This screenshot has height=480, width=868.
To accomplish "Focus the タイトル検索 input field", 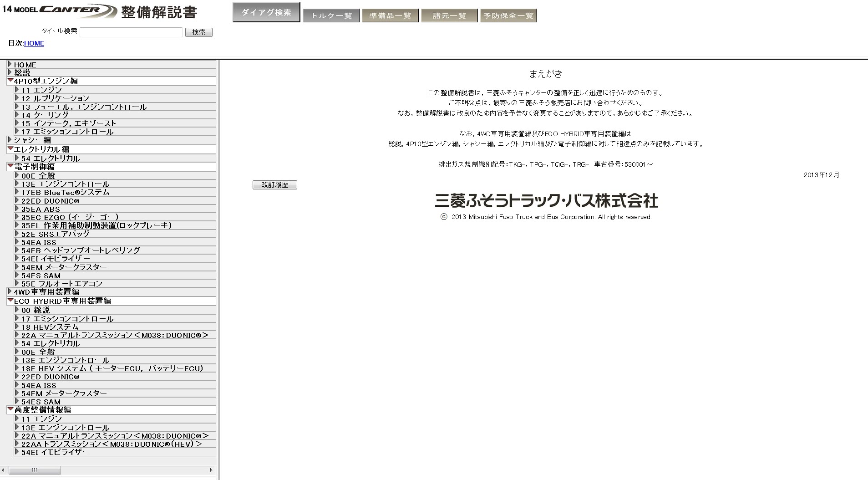I will pyautogui.click(x=131, y=32).
